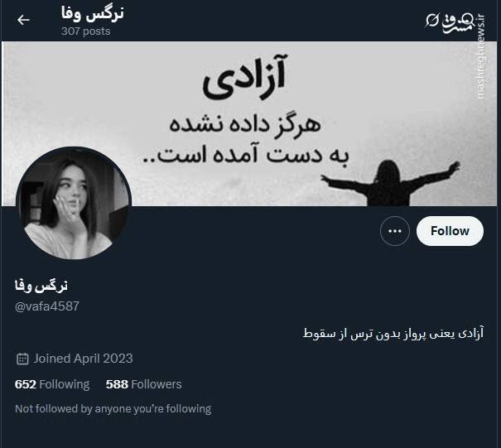
Task: Click the profile display name نرگس وفا
Action: point(41,286)
